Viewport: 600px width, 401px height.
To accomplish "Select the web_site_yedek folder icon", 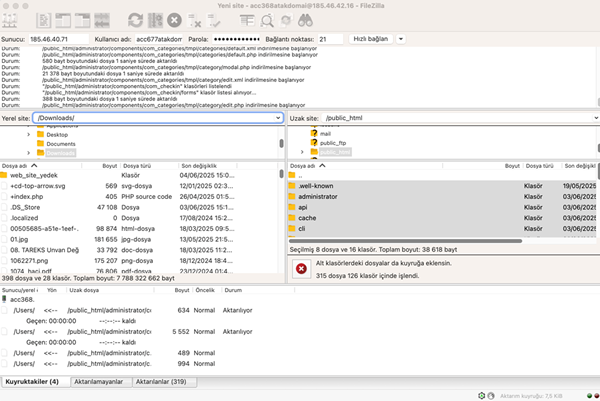I will pos(4,175).
